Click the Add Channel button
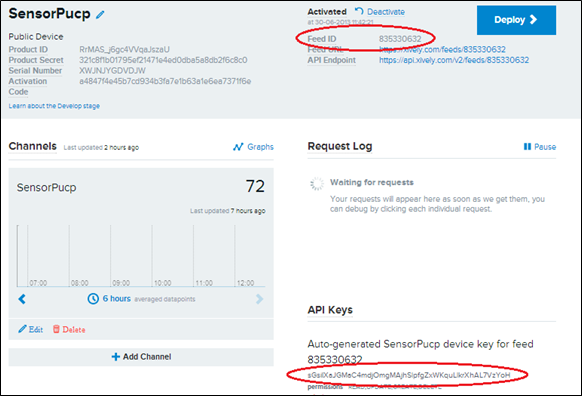This screenshot has height=396, width=582. tap(141, 357)
